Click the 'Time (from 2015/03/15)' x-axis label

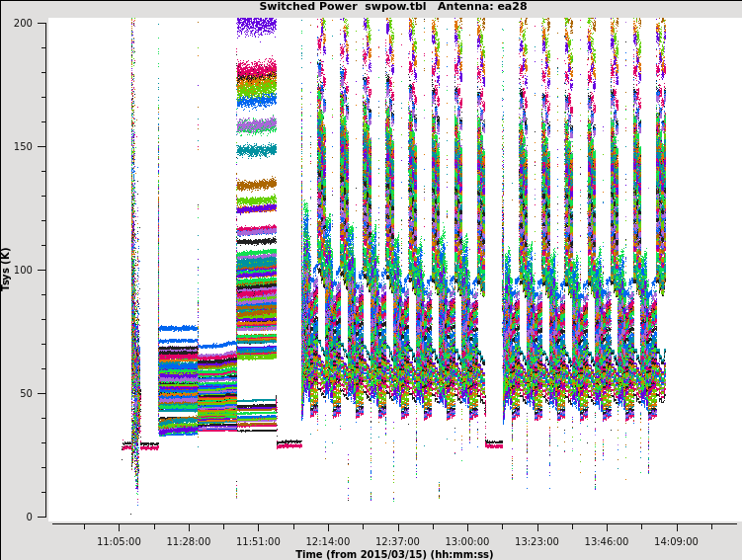(393, 554)
